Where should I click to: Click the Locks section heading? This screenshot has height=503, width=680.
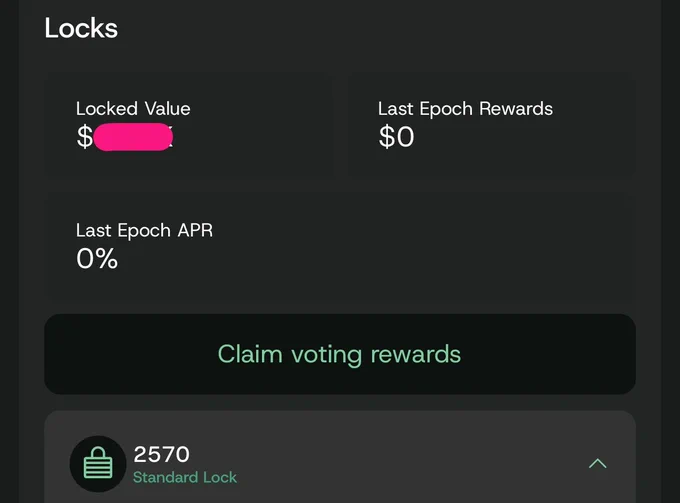click(81, 28)
